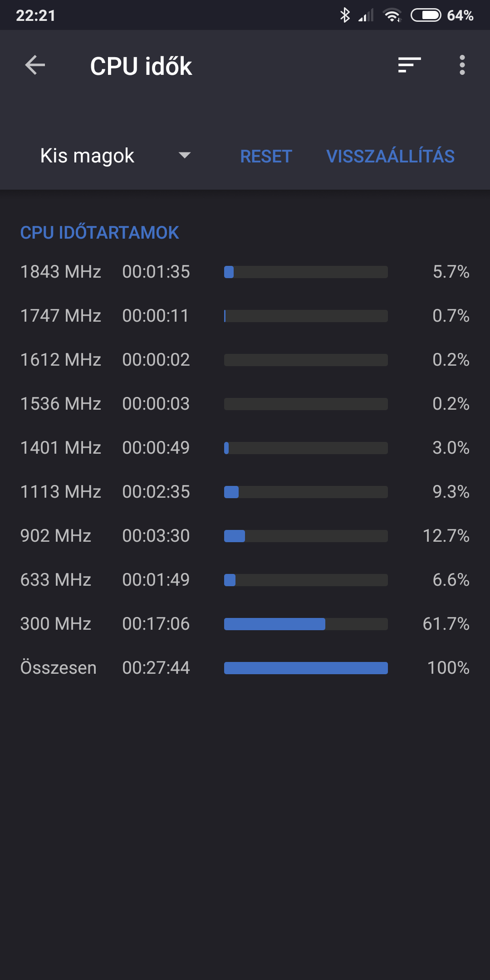Select the 1843 MHz frequency row
The image size is (490, 980).
(245, 272)
